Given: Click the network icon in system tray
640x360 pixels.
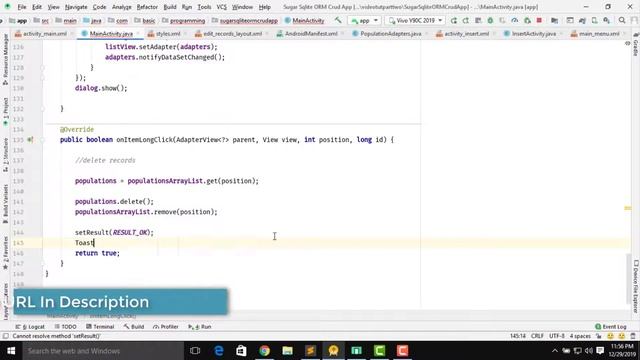Looking at the screenshot, I should coord(578,351).
